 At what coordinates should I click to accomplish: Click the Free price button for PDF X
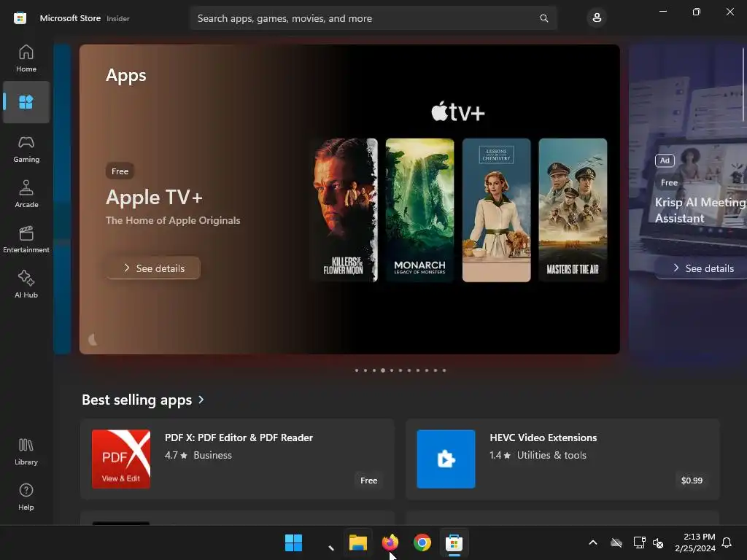click(368, 481)
